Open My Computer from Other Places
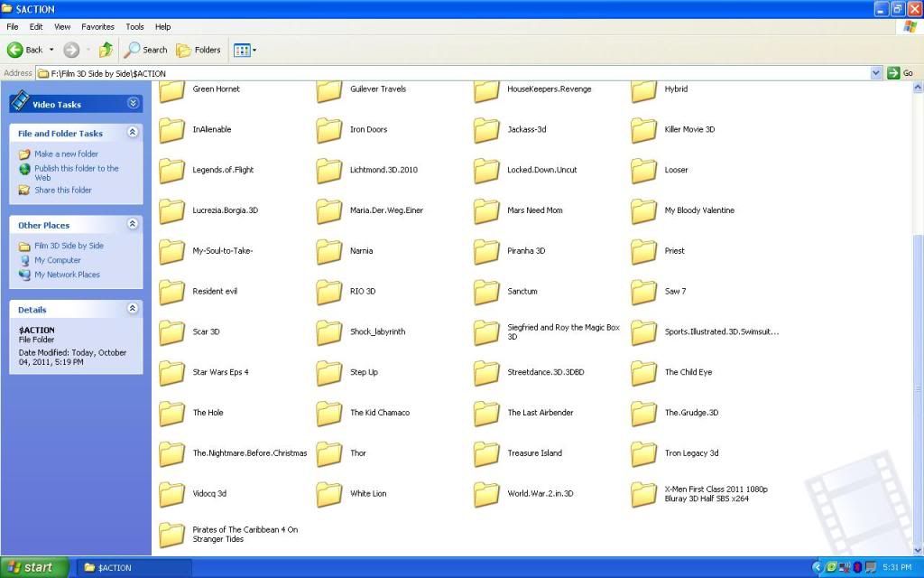The width and height of the screenshot is (924, 578). [57, 260]
